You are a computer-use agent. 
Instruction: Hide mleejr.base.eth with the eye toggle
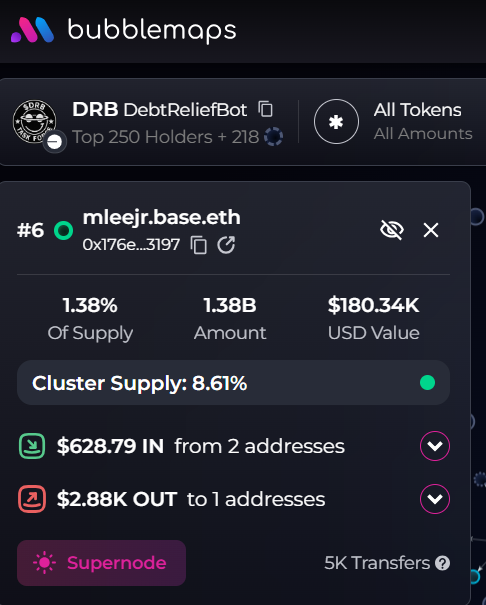[x=392, y=230]
